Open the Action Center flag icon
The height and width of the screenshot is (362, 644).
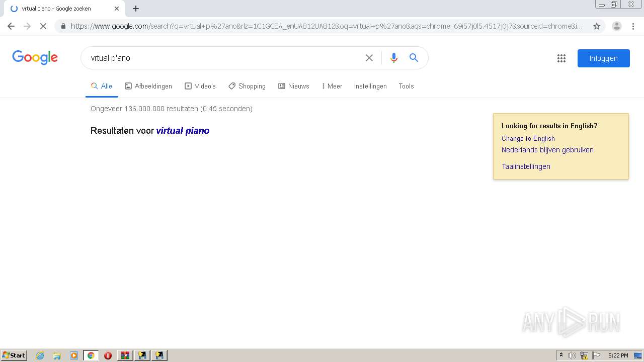tap(596, 355)
